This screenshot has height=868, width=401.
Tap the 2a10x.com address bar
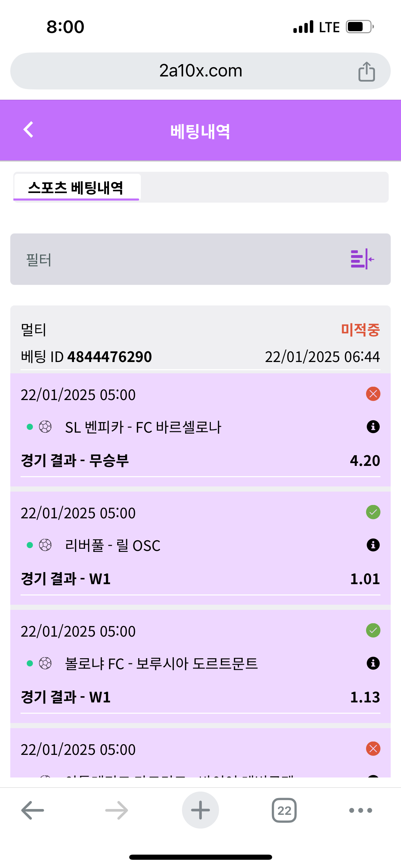pyautogui.click(x=200, y=71)
